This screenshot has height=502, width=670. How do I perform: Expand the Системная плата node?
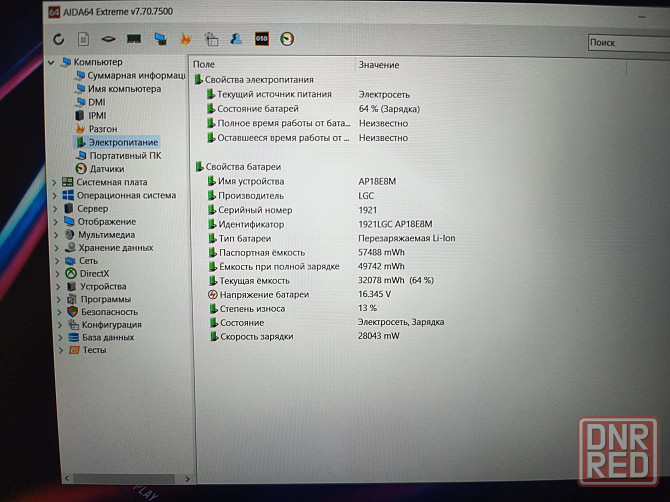pyautogui.click(x=55, y=182)
